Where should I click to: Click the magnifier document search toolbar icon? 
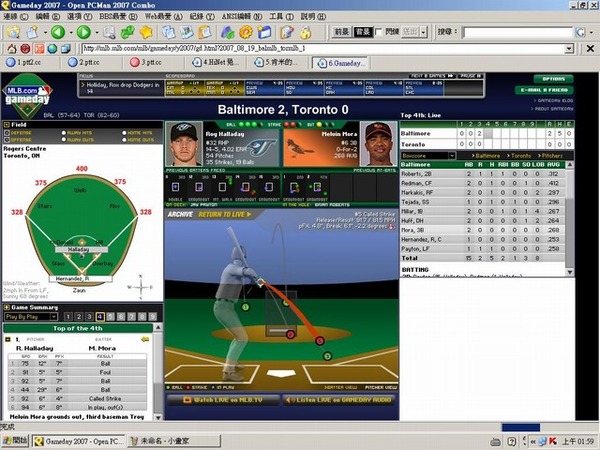[x=109, y=33]
